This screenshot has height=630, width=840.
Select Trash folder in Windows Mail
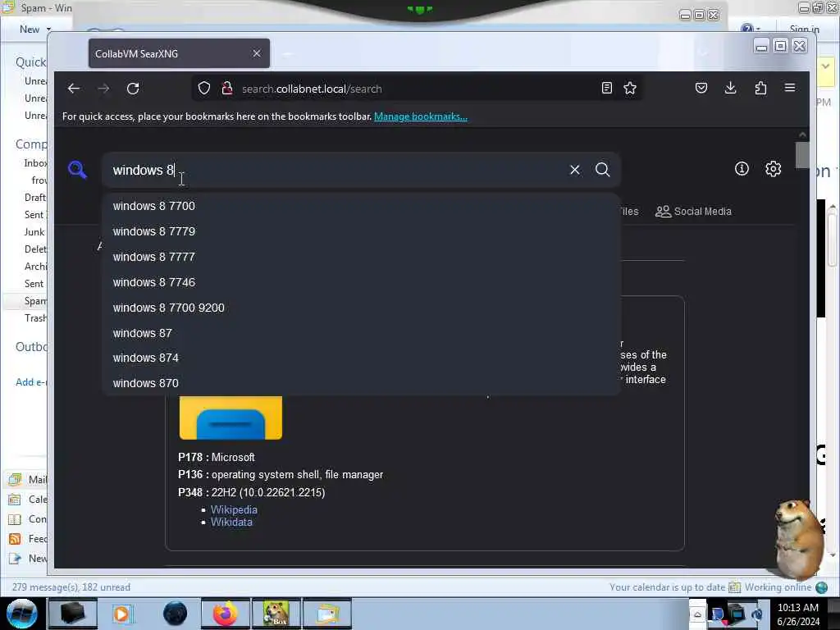pos(35,318)
